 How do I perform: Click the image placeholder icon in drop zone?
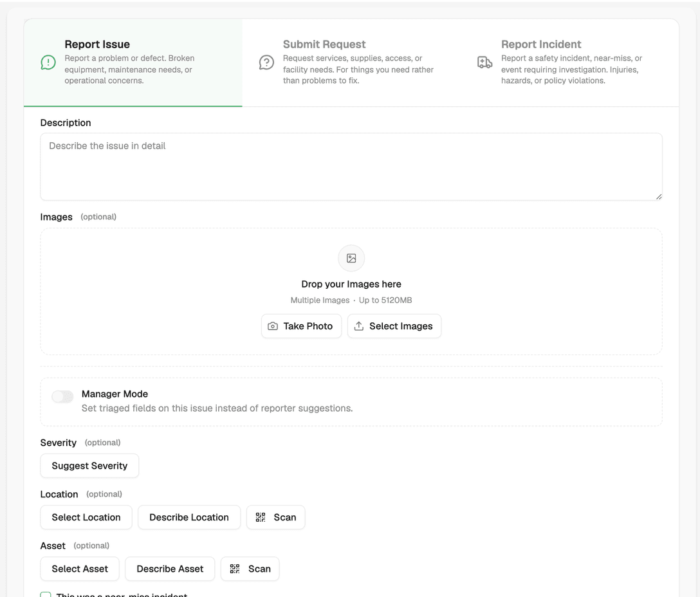(351, 258)
